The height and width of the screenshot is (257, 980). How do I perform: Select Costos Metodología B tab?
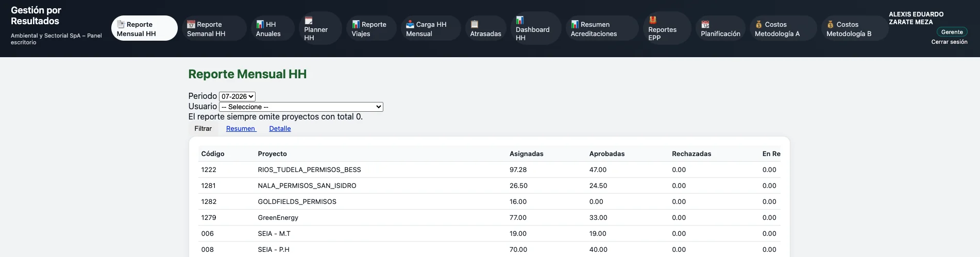coord(854,29)
